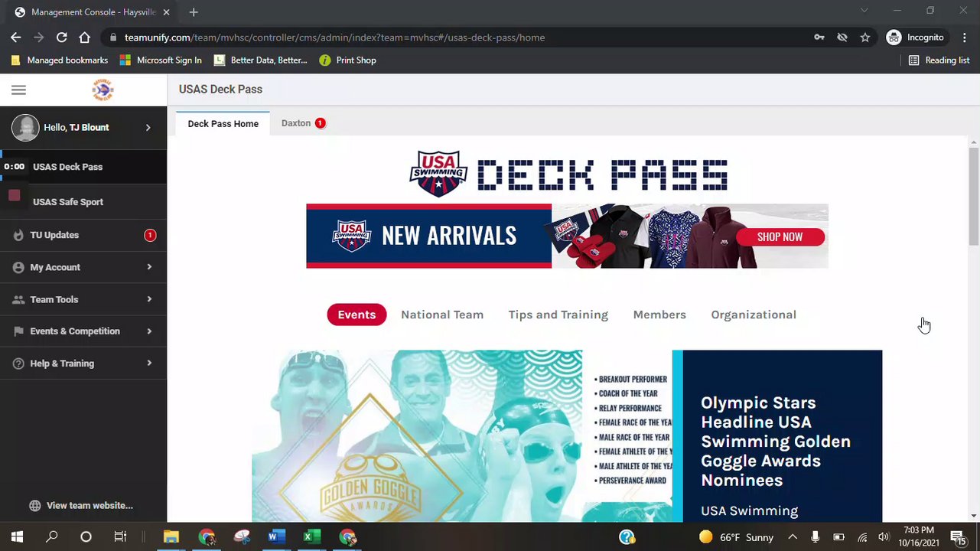This screenshot has width=980, height=551.
Task: Click the volume icon in the system tray
Action: click(884, 537)
